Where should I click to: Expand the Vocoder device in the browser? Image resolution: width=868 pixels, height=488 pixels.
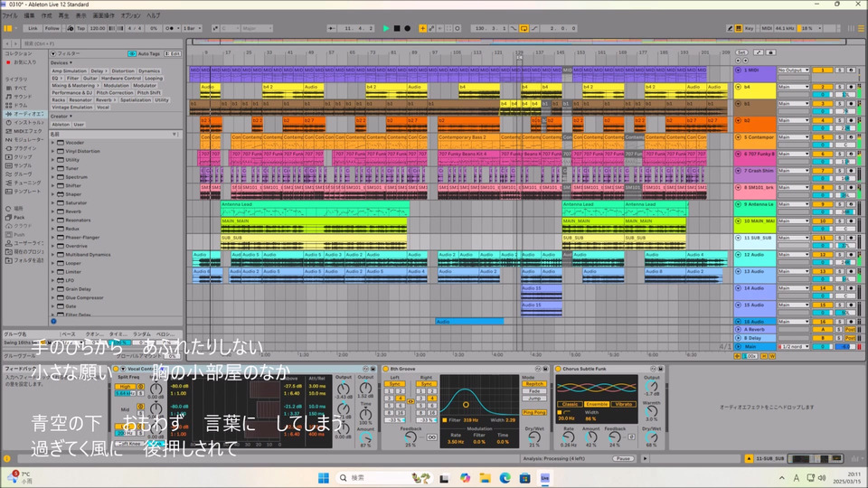click(x=53, y=143)
